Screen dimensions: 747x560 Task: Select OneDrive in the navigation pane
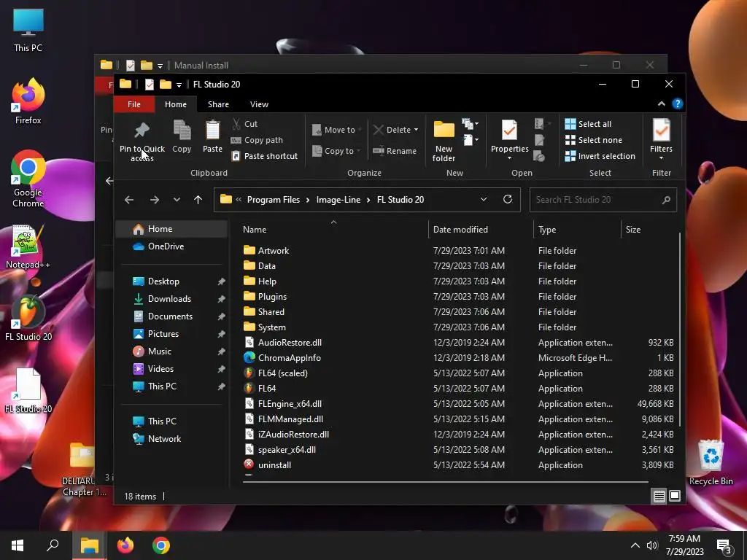click(172, 246)
